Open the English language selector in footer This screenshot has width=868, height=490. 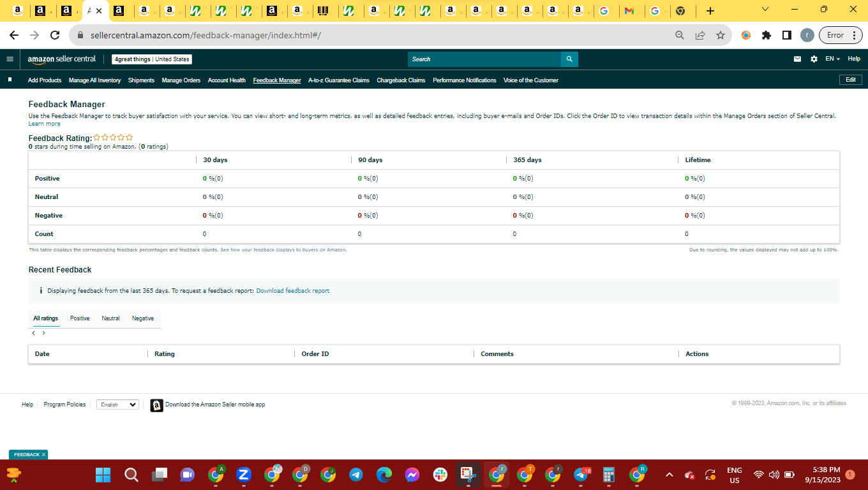[117, 405]
